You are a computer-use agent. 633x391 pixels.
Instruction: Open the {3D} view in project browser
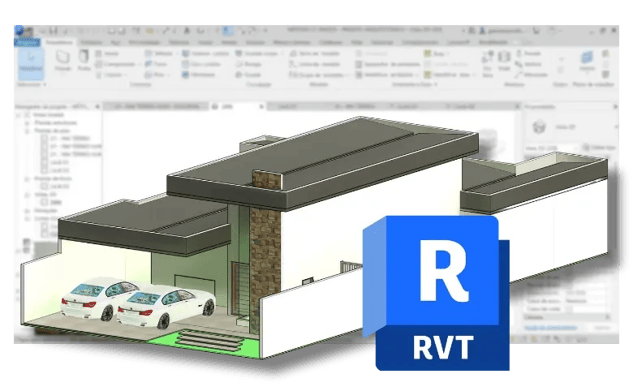pos(56,202)
